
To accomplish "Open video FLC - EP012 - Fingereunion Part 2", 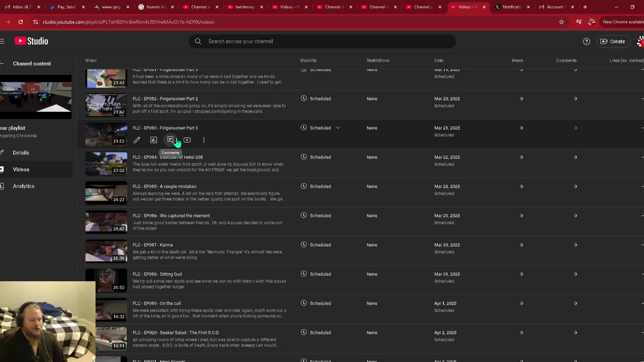I will pos(165,99).
